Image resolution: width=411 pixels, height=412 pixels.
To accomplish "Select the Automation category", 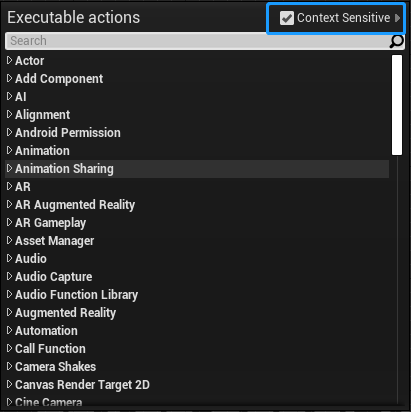I will click(46, 331).
